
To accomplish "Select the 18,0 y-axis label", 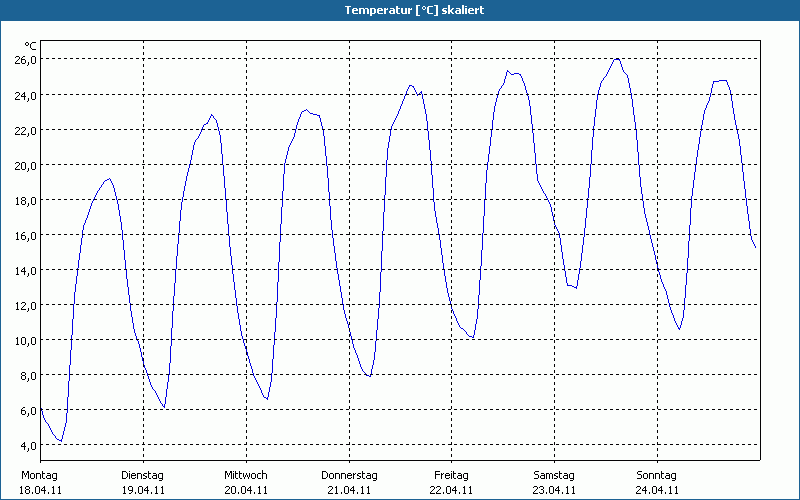I will click(26, 201).
